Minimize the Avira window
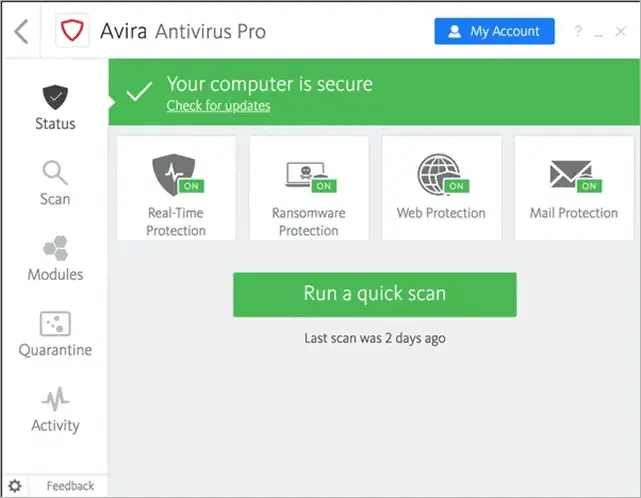The image size is (641, 498). (599, 33)
